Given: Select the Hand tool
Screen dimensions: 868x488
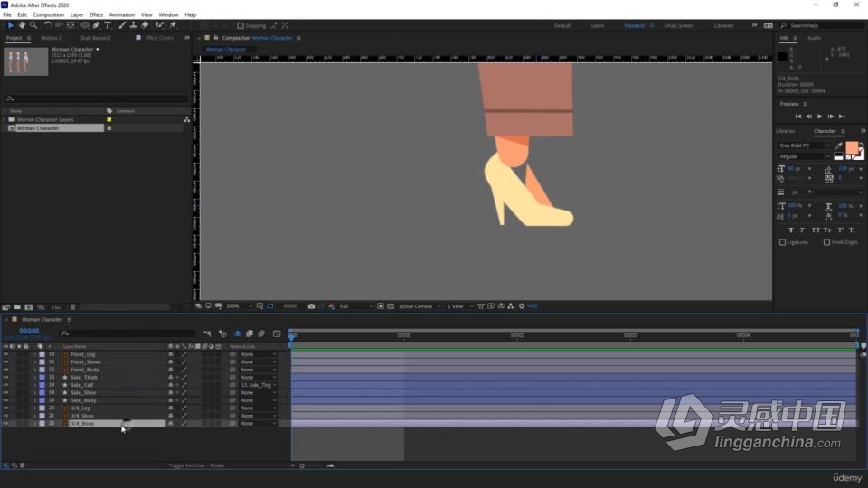Looking at the screenshot, I should 22,25.
